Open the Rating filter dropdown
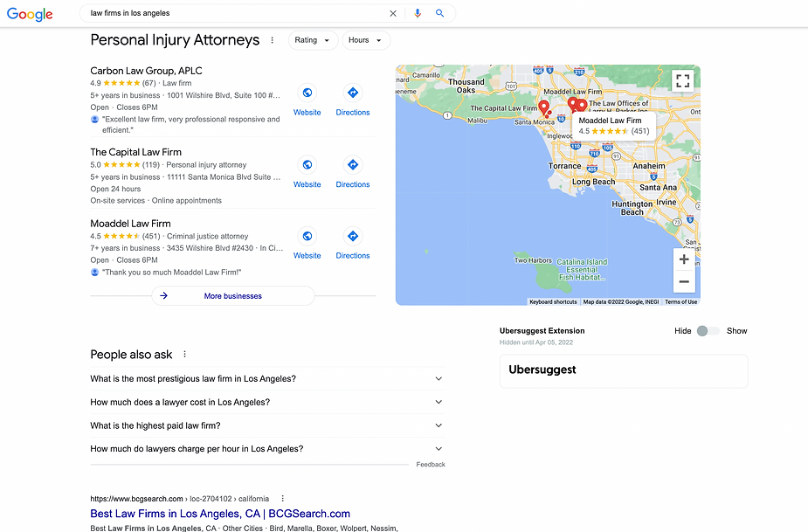 313,40
